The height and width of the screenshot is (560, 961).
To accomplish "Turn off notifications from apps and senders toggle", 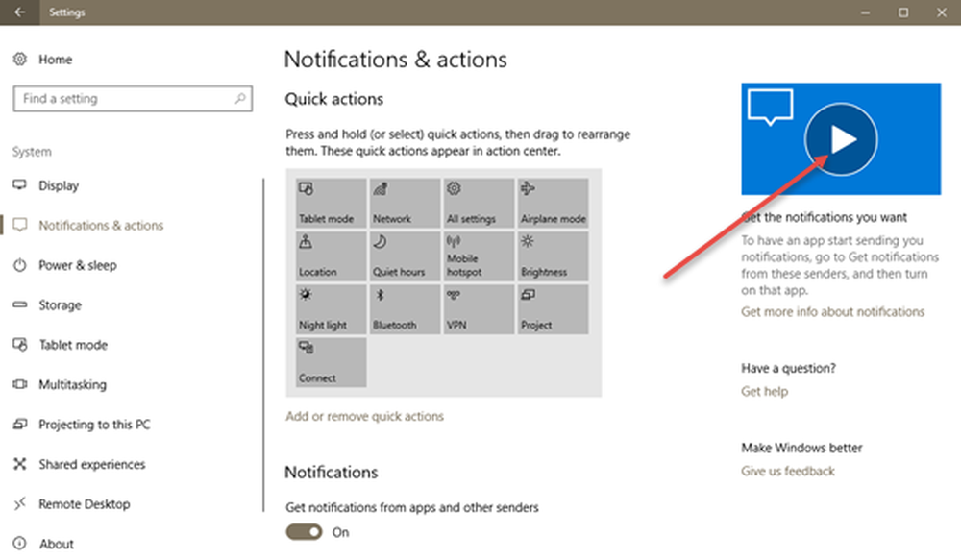I will pos(304,532).
